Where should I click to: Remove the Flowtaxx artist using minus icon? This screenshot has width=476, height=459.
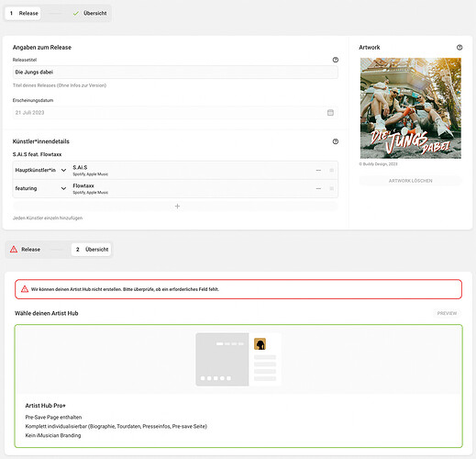pos(318,188)
